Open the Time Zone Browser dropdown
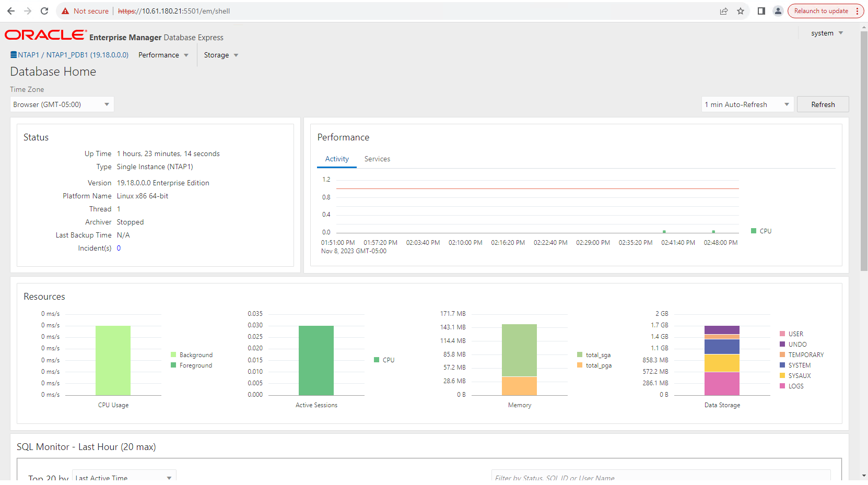Image resolution: width=868 pixels, height=485 pixels. click(62, 104)
